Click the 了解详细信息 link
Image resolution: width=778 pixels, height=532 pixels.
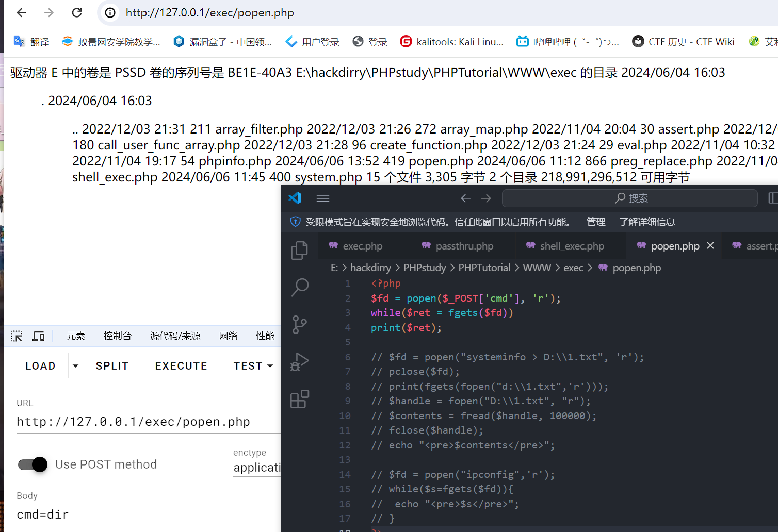(x=647, y=222)
